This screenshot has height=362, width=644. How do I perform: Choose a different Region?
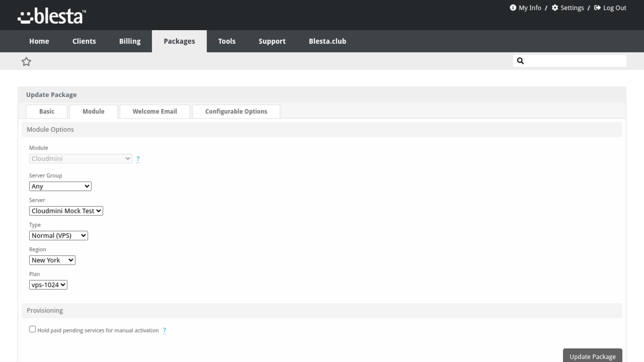tap(52, 260)
